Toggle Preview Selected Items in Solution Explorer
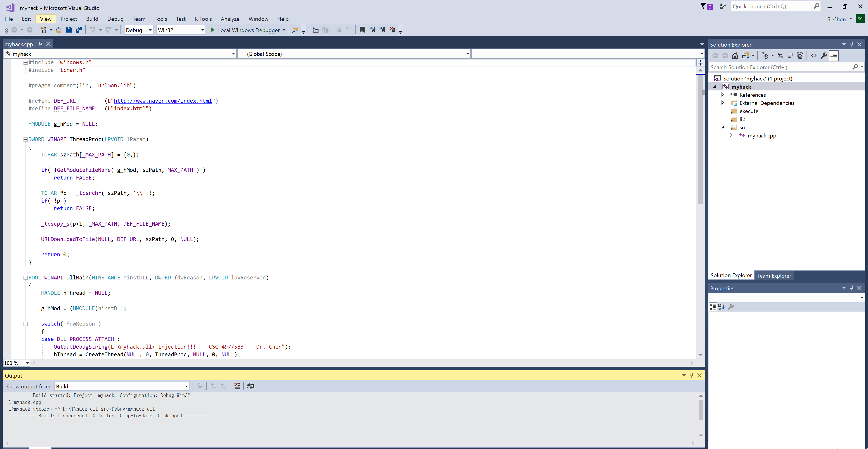Viewport: 868px width, 449px height. pyautogui.click(x=834, y=56)
